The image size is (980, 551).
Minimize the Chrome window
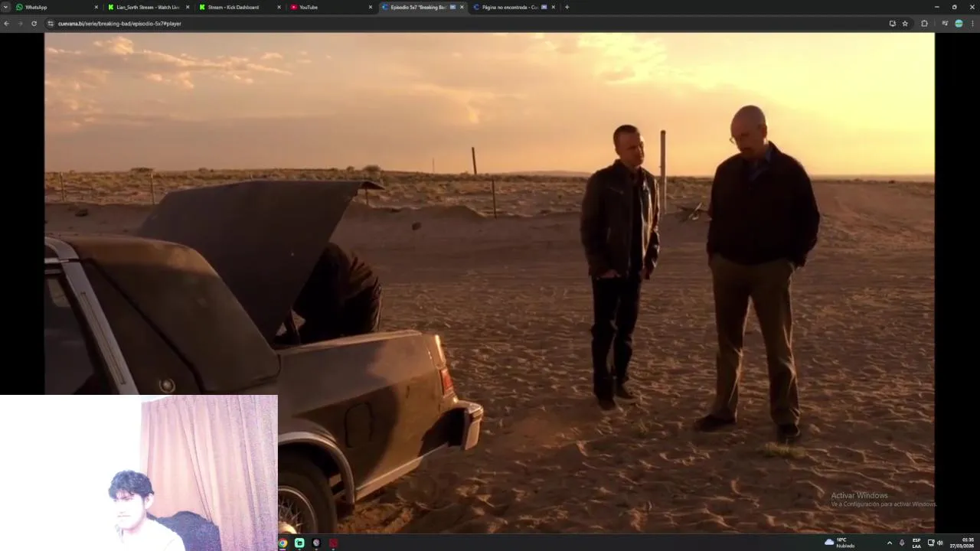click(936, 7)
